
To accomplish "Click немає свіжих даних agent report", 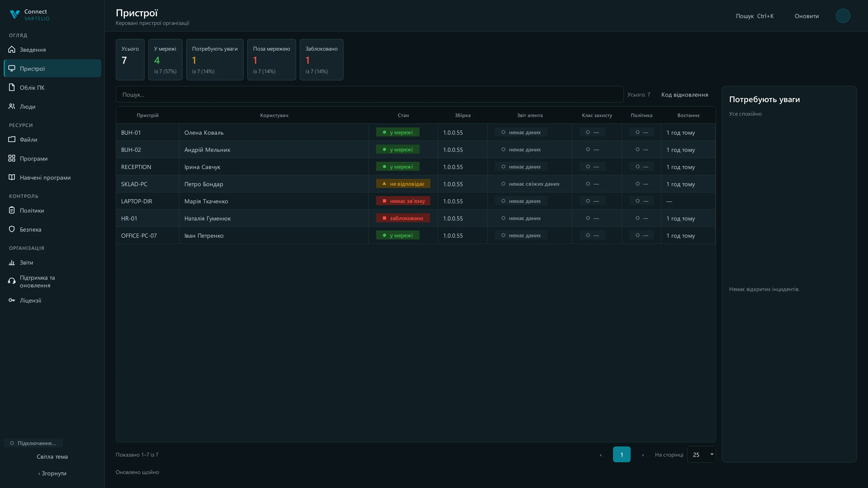I will [x=530, y=183].
